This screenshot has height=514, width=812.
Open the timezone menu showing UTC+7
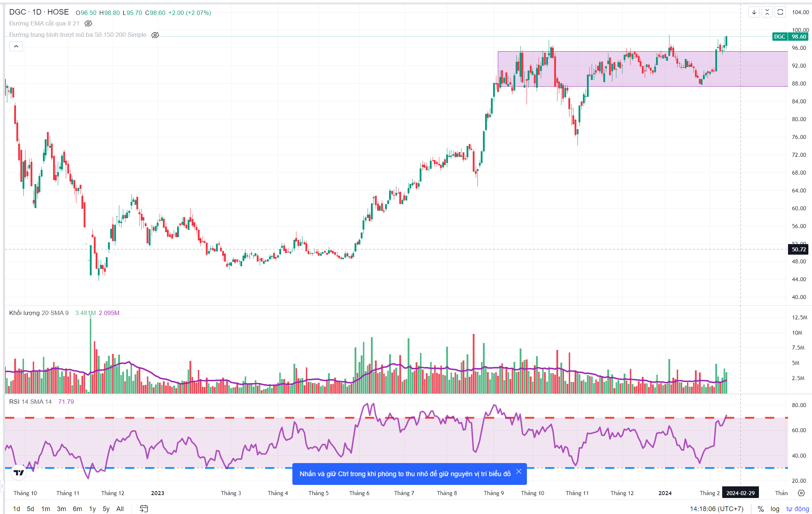[716, 509]
